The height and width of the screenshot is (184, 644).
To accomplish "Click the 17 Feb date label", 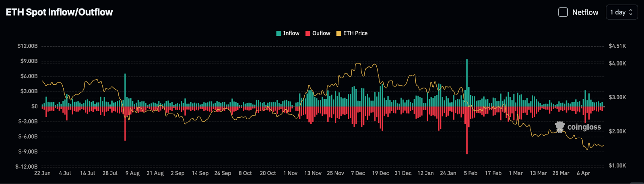I will click(x=493, y=173).
